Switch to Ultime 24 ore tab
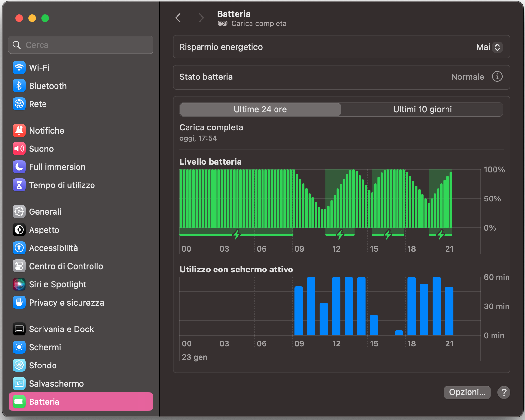The image size is (525, 420). tap(260, 110)
